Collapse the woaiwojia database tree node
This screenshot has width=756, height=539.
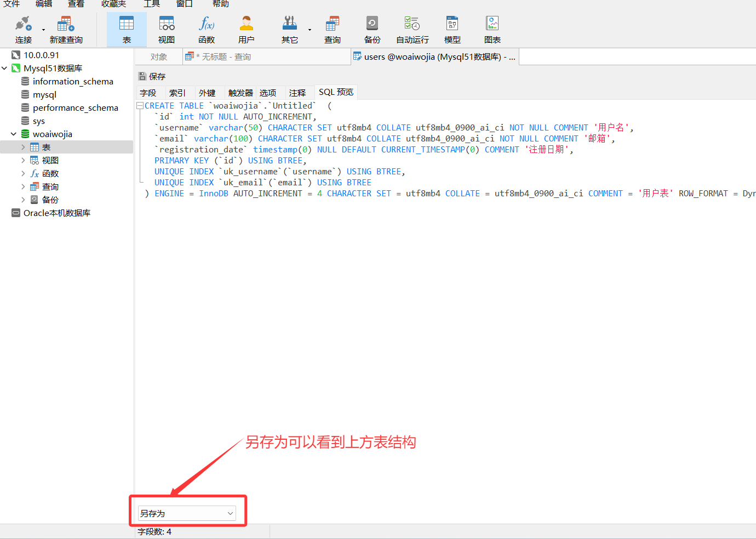14,134
